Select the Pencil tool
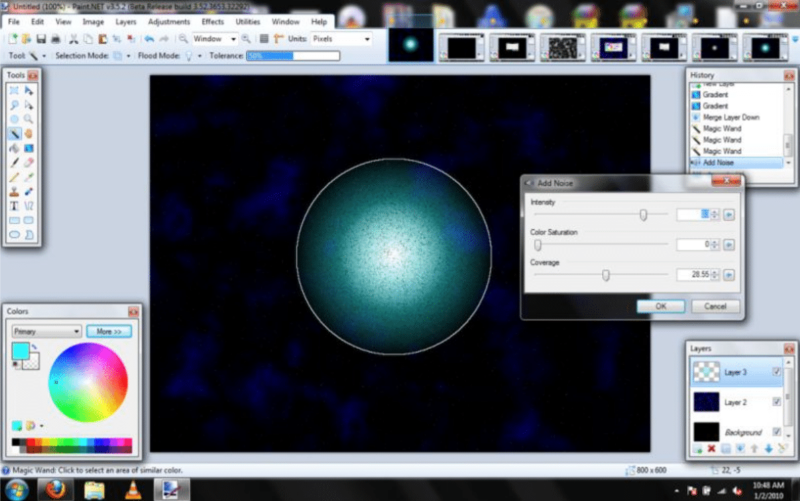 (14, 177)
